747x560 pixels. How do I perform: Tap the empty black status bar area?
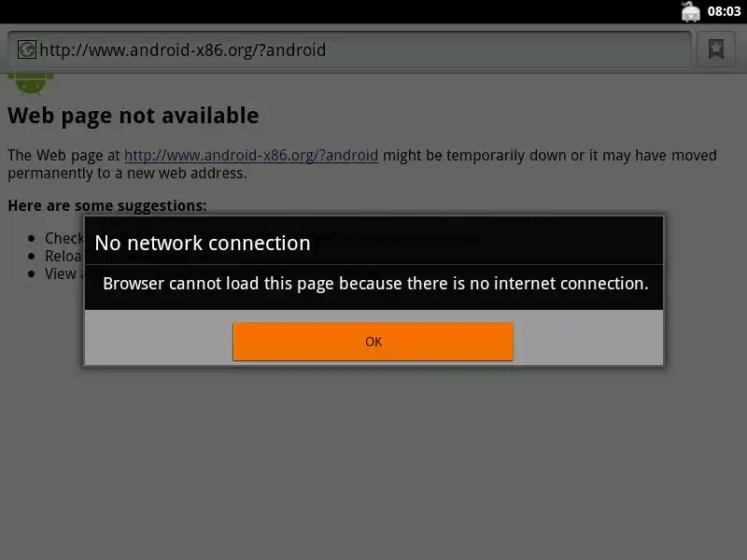click(x=333, y=11)
